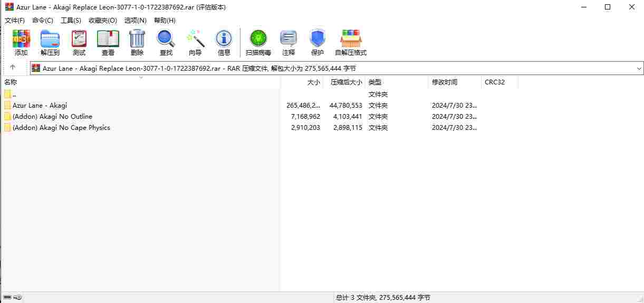
Task: Click the 查找 (Find) magnifier icon
Action: tap(166, 39)
